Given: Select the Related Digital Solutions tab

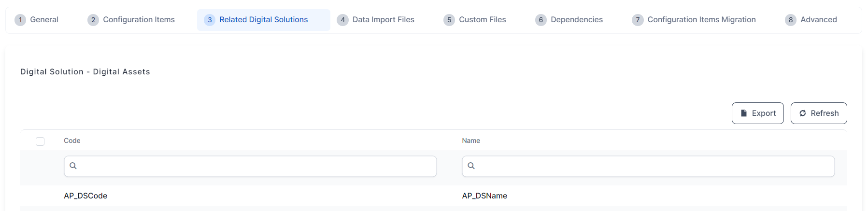Looking at the screenshot, I should pyautogui.click(x=263, y=20).
